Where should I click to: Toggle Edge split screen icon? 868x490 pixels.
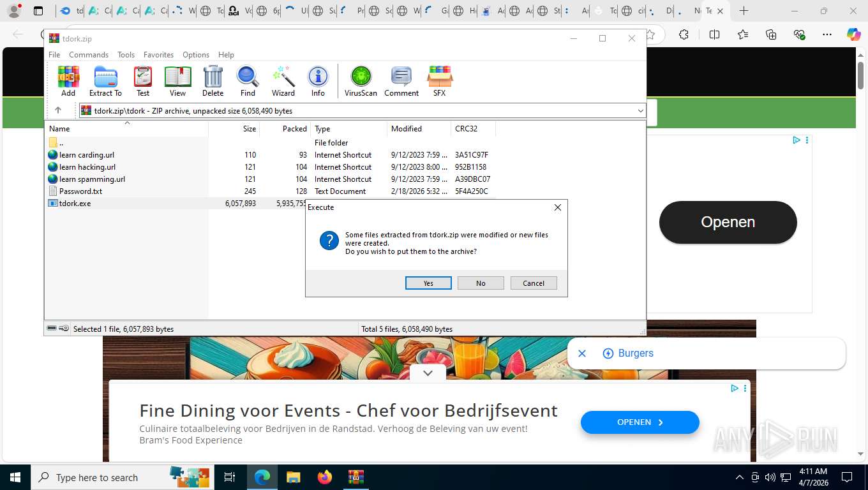click(714, 34)
